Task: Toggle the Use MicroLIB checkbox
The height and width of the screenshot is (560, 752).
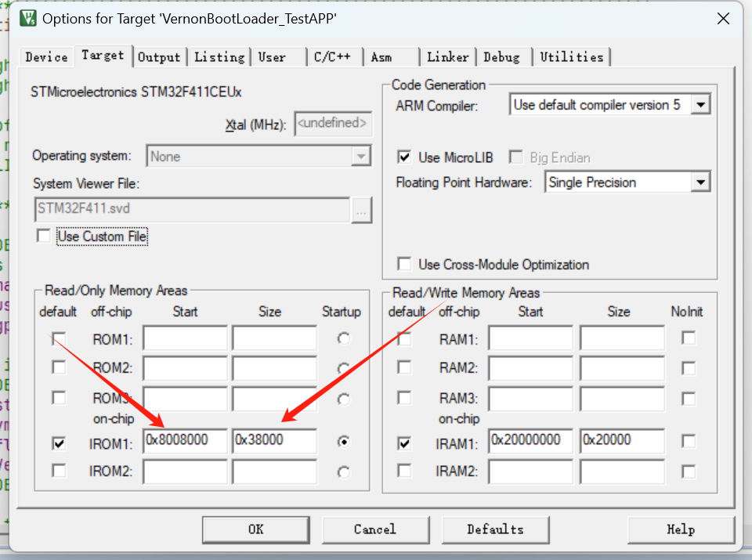Action: pyautogui.click(x=404, y=157)
